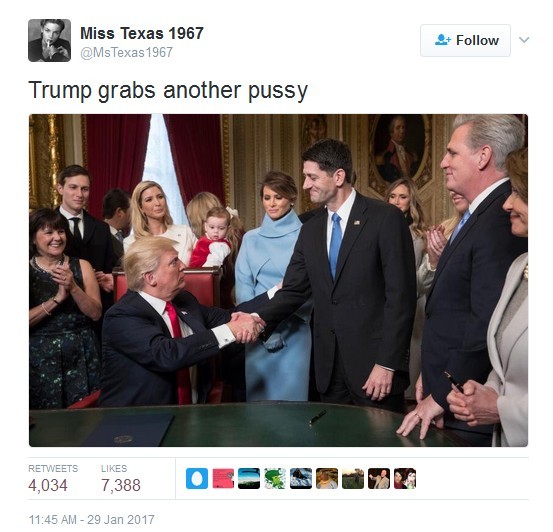This screenshot has height=532, width=553.
Task: Click the tweet text beginning with Trump
Action: click(x=168, y=90)
